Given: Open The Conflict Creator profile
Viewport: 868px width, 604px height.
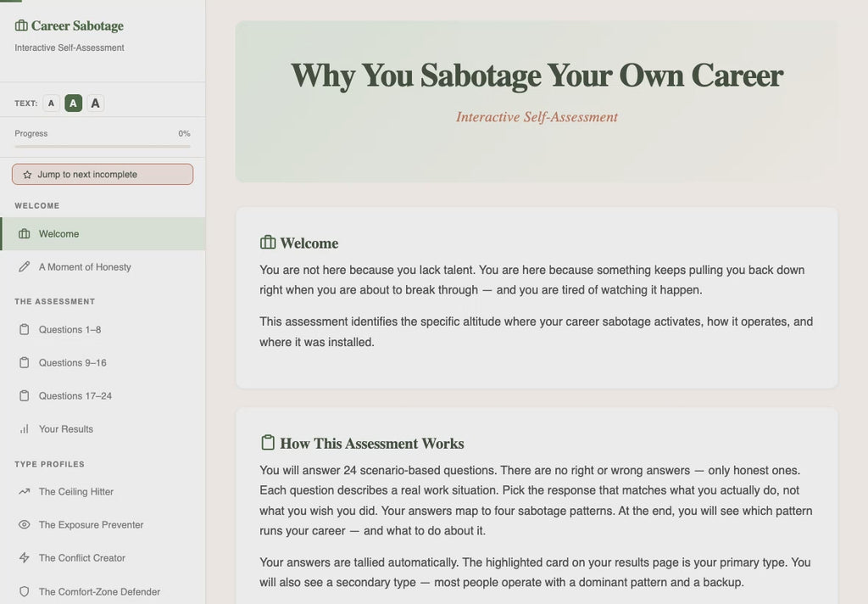Looking at the screenshot, I should click(x=103, y=558).
